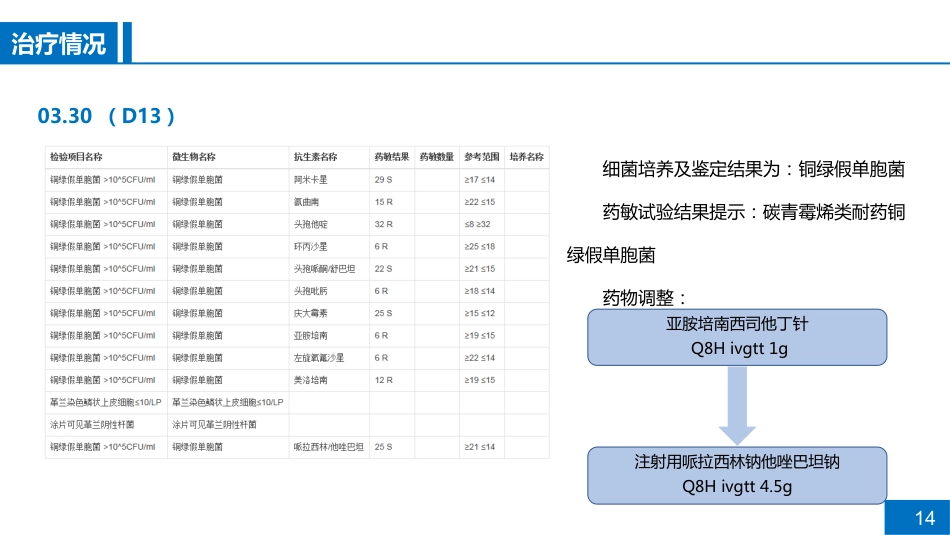Select the antibiotic cell 头孢哌酮/舒巴坦
Screen dimensions: 950x535
point(325,269)
